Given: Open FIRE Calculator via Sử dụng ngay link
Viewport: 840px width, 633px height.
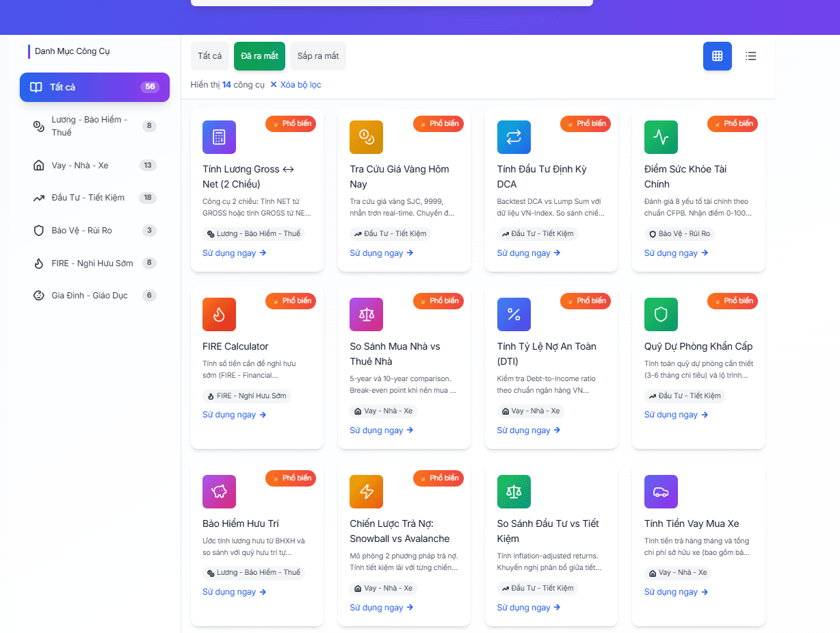Looking at the screenshot, I should 235,414.
